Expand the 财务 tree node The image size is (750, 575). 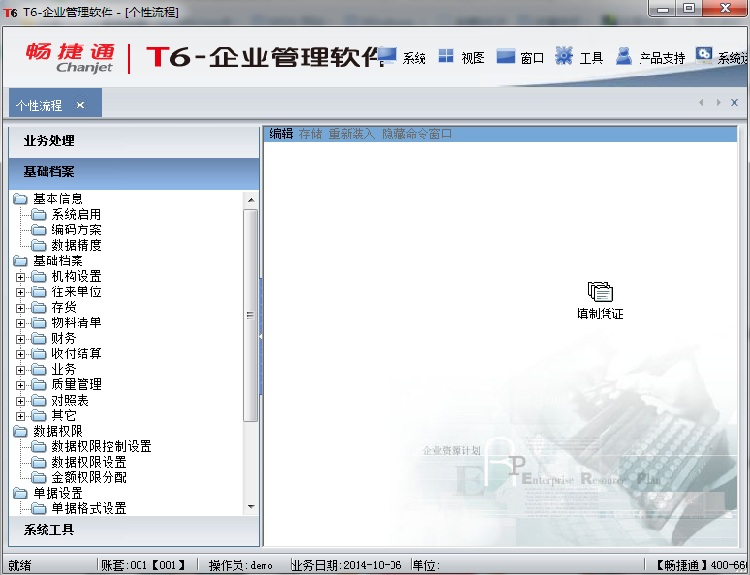click(x=20, y=339)
